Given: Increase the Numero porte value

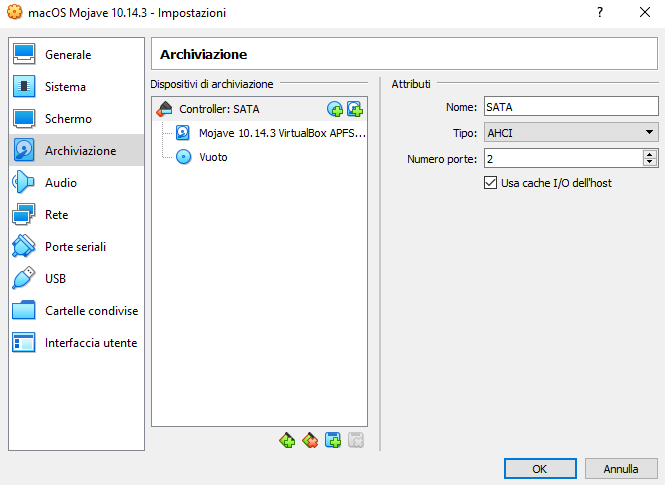Looking at the screenshot, I should tap(650, 155).
